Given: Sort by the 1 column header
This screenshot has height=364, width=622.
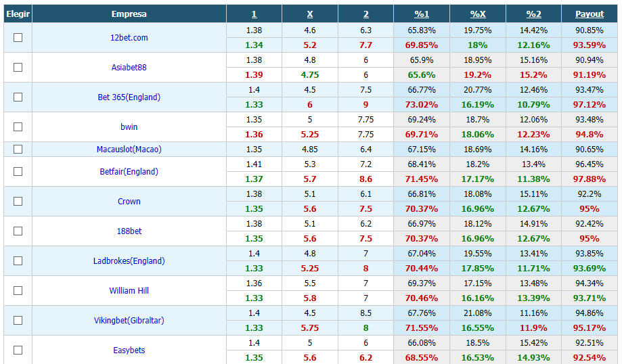Looking at the screenshot, I should pyautogui.click(x=254, y=14).
